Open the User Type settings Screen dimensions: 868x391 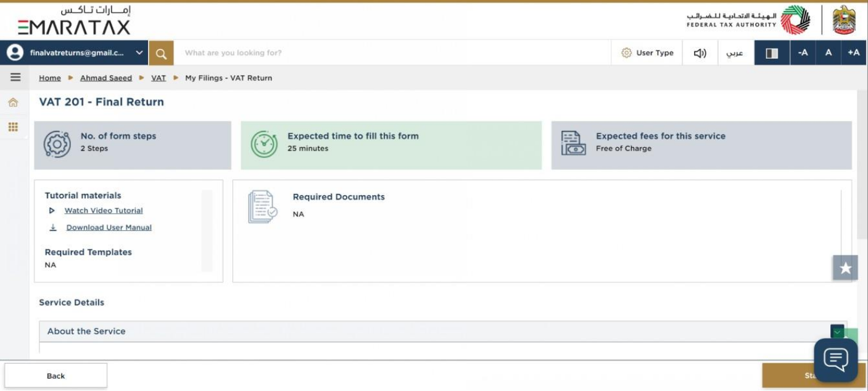647,53
